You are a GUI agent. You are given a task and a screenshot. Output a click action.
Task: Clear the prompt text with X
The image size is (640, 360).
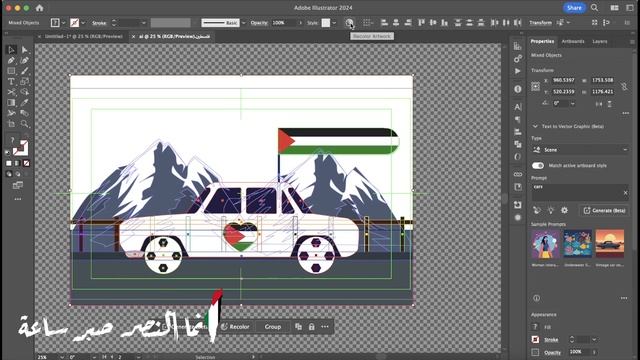coord(625,193)
